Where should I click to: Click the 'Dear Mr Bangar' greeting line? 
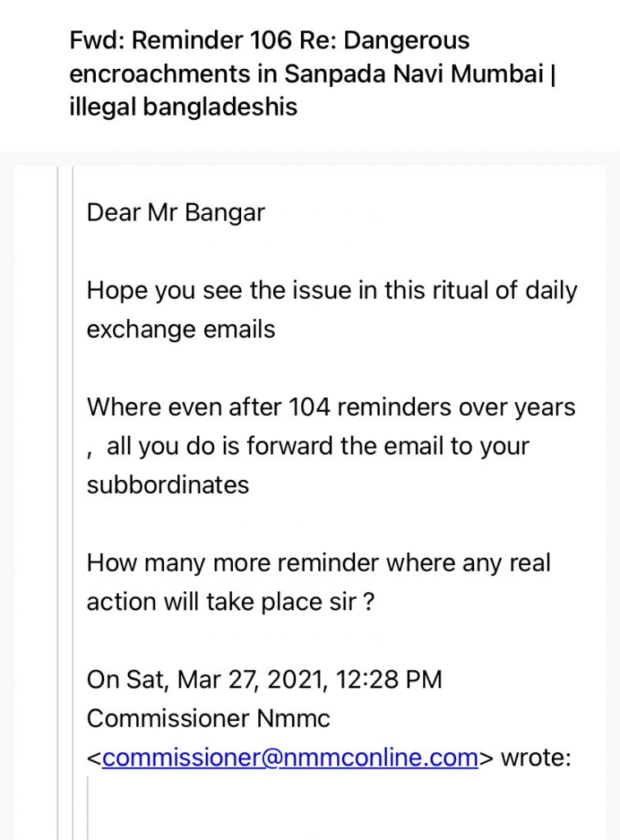pyautogui.click(x=176, y=212)
